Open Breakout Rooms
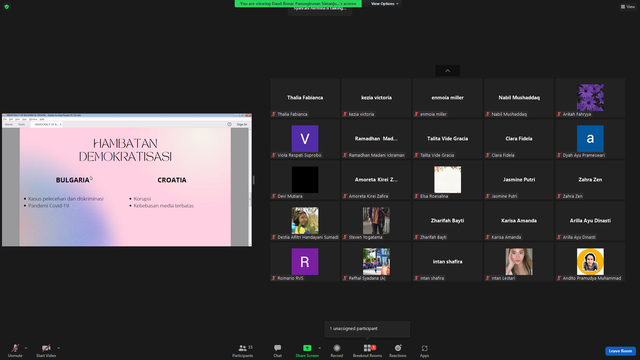The image size is (640, 360). 367,350
